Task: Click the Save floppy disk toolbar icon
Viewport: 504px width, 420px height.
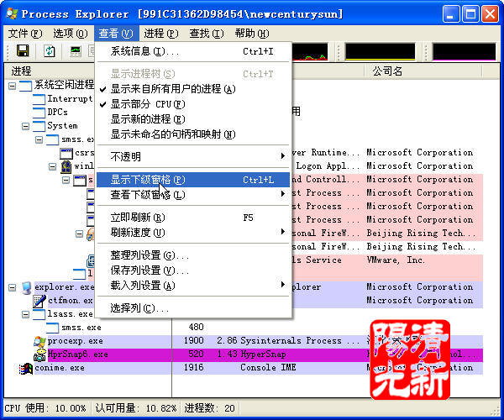Action: 23,50
